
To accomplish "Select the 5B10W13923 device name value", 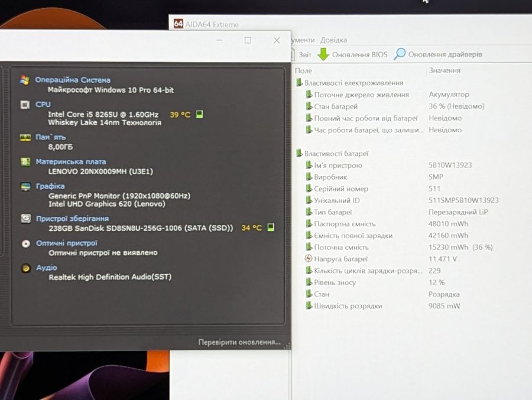I will coord(450,165).
